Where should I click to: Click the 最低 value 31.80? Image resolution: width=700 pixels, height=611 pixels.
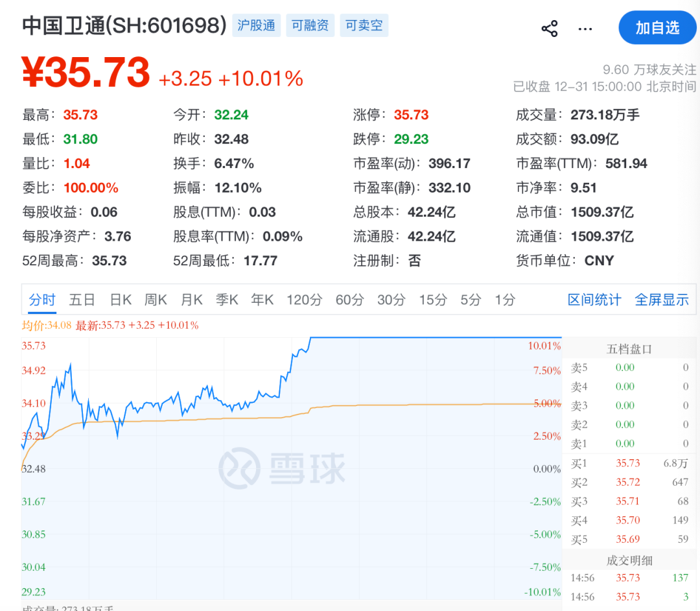click(x=80, y=139)
